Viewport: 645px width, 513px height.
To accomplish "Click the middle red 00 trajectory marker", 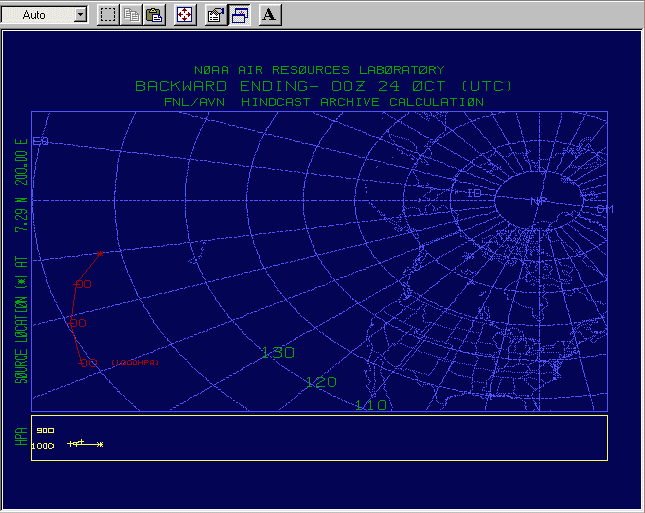I will tap(78, 323).
